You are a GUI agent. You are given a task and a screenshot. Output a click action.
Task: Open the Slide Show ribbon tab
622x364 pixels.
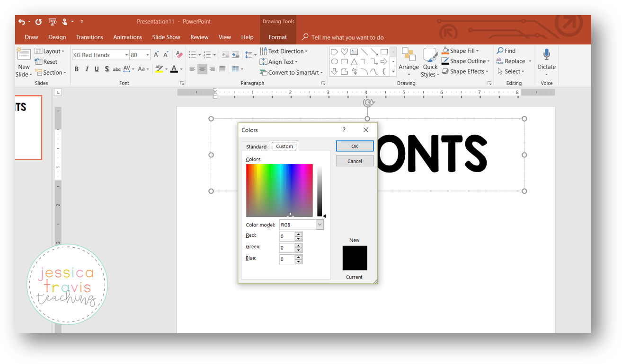click(166, 37)
